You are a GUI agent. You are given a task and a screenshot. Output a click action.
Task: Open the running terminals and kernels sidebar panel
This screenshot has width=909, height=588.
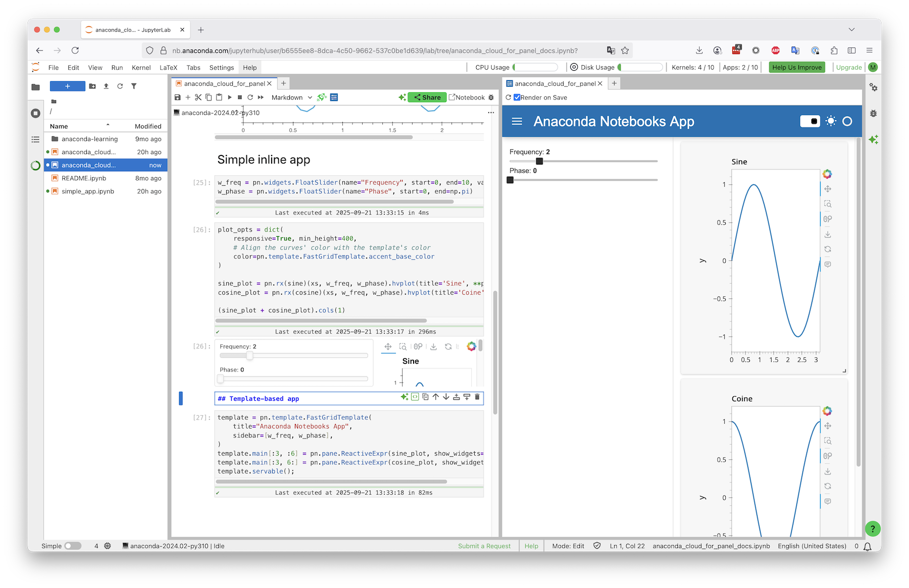click(35, 113)
